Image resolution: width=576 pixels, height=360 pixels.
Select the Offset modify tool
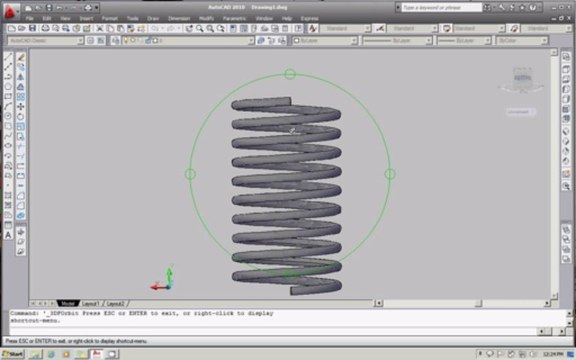pos(21,87)
